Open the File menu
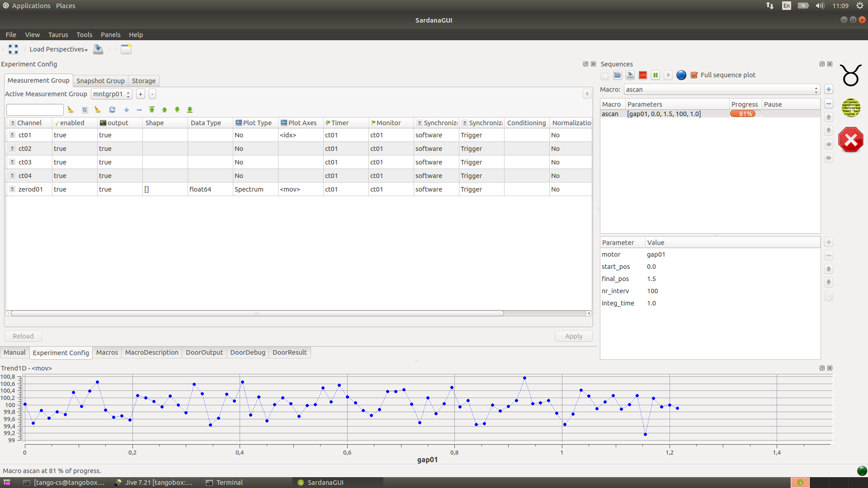Image resolution: width=868 pixels, height=488 pixels. [x=11, y=35]
